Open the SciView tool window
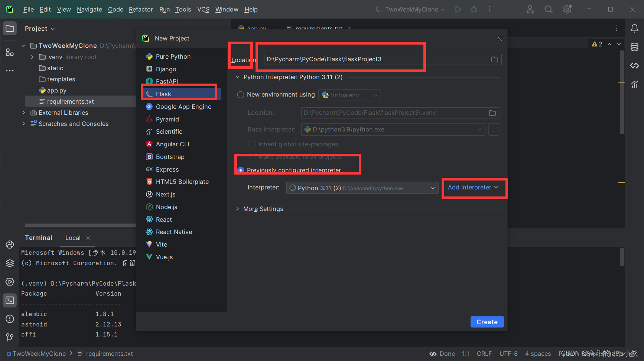 (634, 84)
